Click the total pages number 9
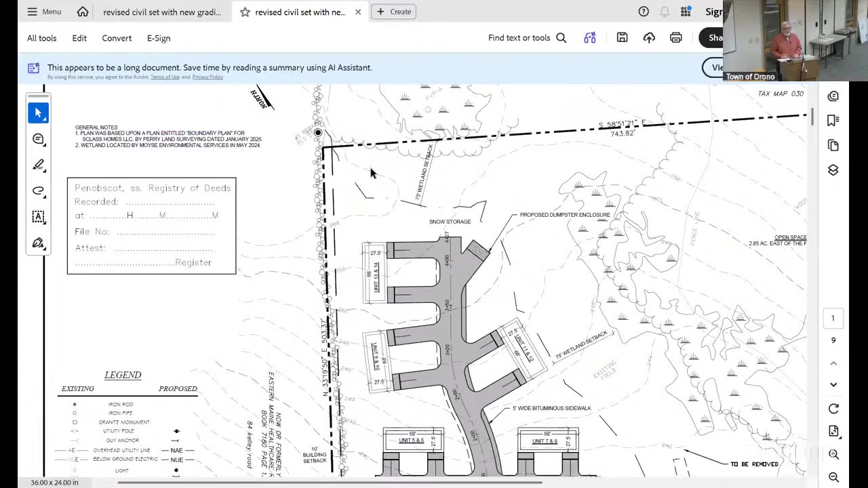Image resolution: width=868 pixels, height=488 pixels. (833, 340)
